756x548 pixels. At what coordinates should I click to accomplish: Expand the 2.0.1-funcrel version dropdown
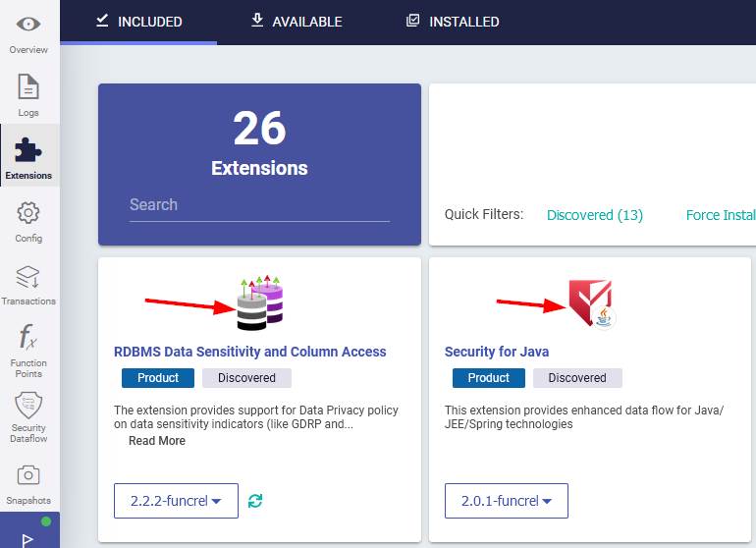[507, 501]
